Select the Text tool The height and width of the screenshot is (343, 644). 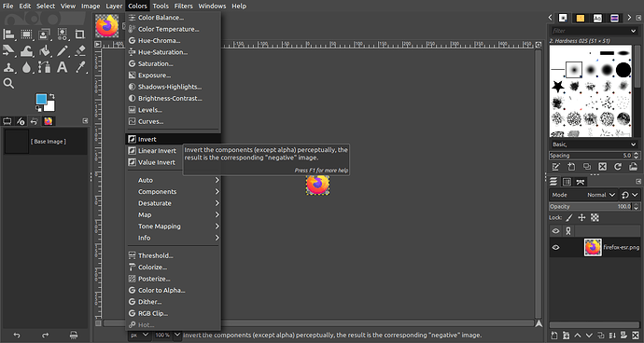[x=62, y=67]
